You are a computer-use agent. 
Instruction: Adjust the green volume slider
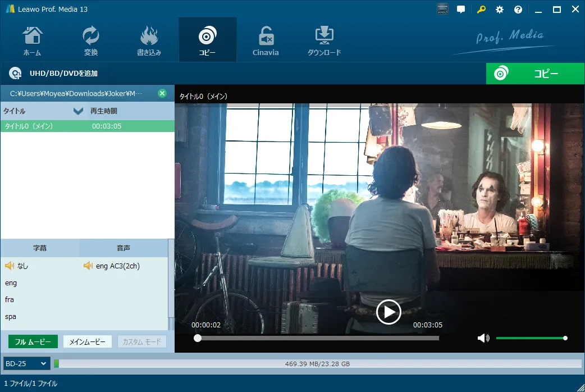point(531,338)
